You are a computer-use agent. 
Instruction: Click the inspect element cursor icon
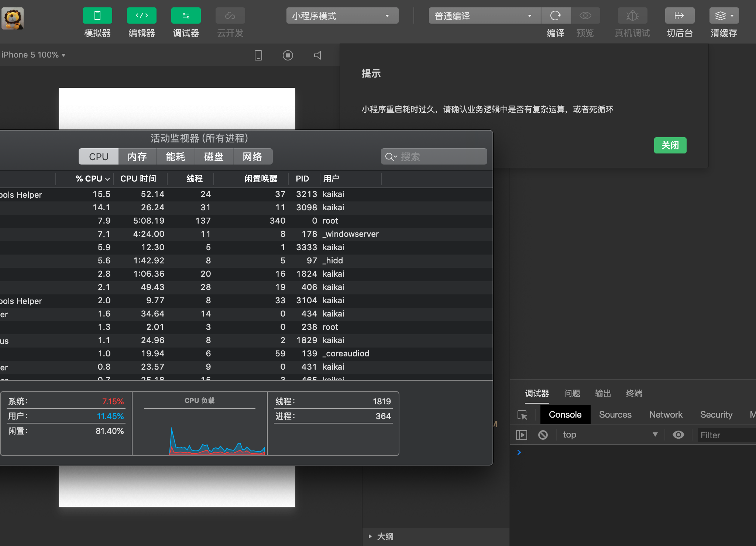(x=522, y=415)
